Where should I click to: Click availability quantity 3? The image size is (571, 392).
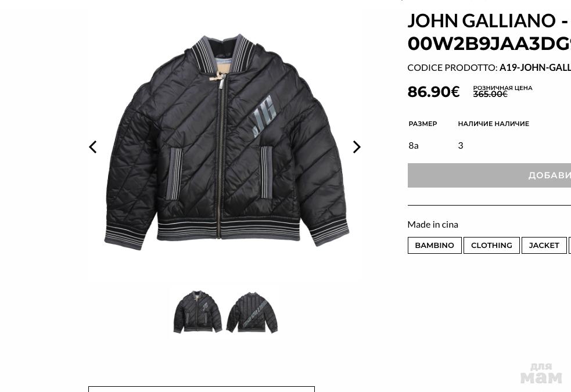coord(460,146)
